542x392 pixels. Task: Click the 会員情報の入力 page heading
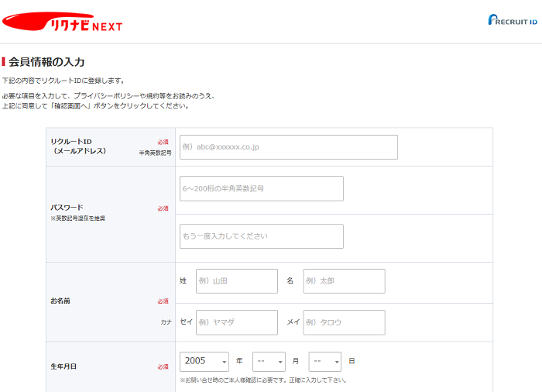(46, 61)
